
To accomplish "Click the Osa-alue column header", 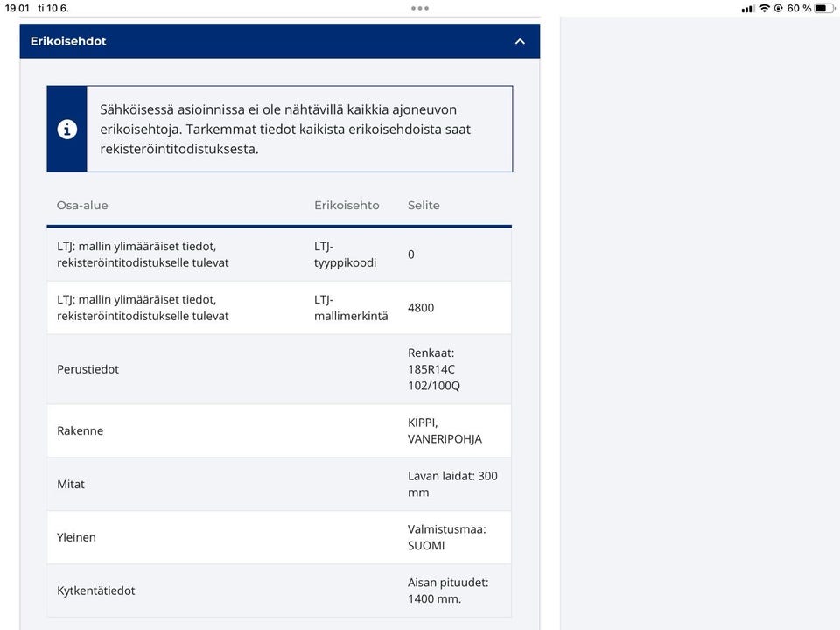I will click(82, 206).
